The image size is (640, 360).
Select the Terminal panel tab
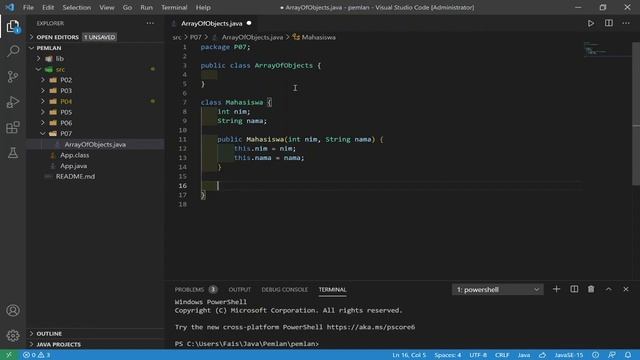(x=332, y=289)
